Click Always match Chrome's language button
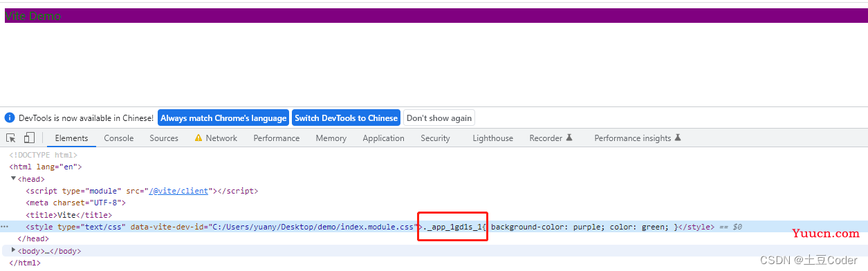868x271 pixels. pyautogui.click(x=223, y=118)
